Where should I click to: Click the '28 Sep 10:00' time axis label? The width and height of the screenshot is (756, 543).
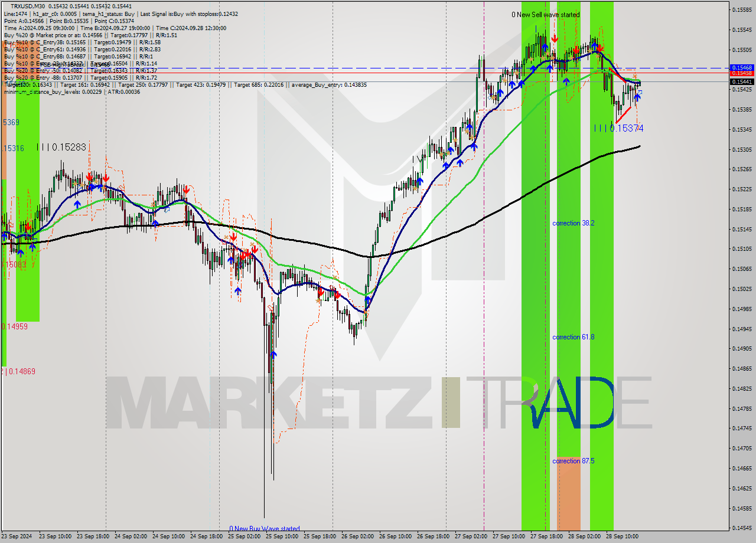tap(623, 537)
